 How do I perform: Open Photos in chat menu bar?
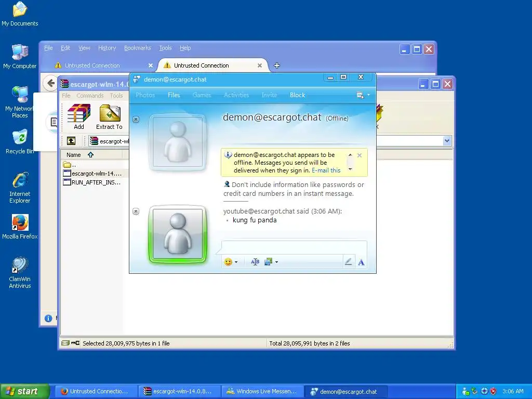click(x=145, y=95)
